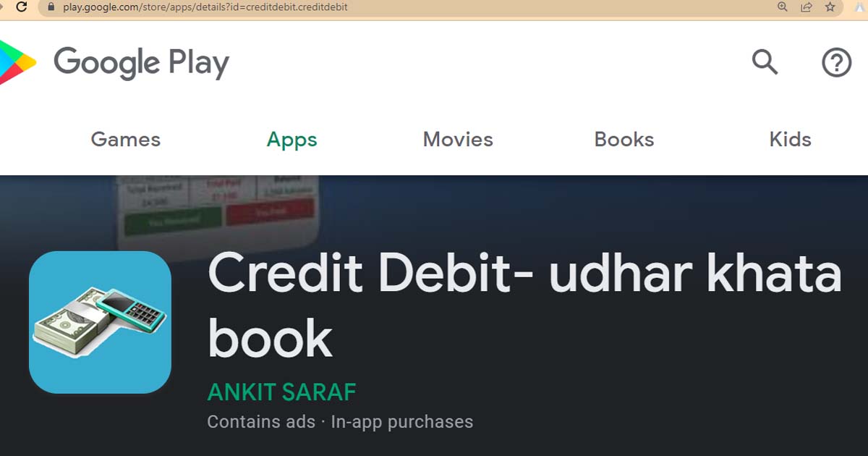Click the Credit Debit app icon thumbnail
The width and height of the screenshot is (868, 456).
point(100,322)
